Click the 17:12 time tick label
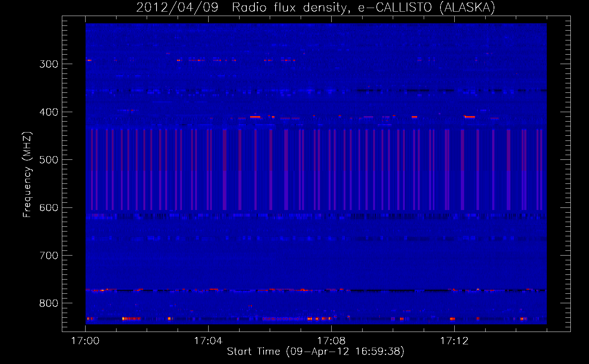The height and width of the screenshot is (364, 589). point(454,341)
